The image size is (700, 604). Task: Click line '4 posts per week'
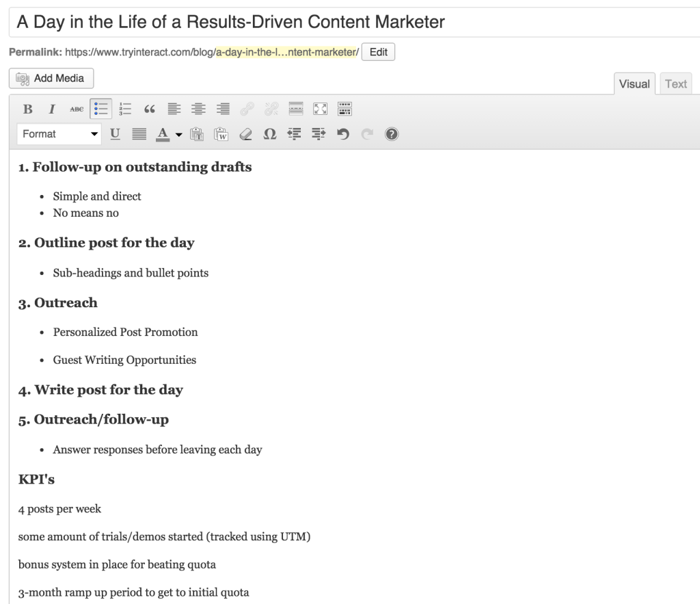(x=59, y=510)
